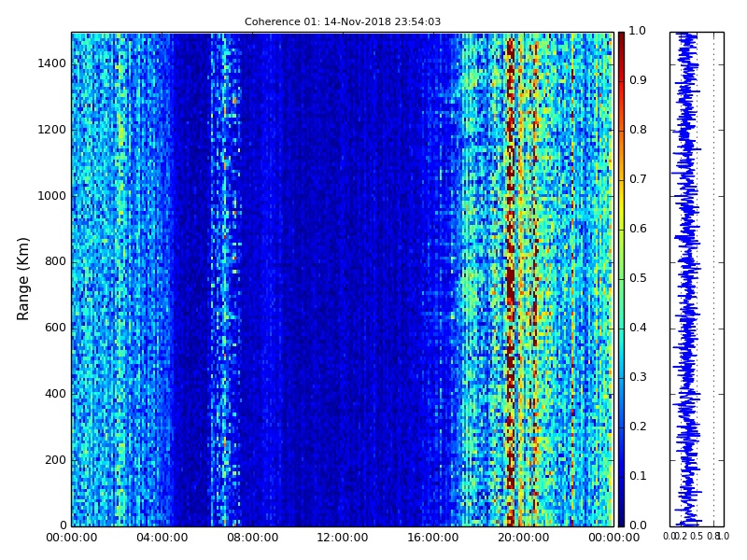This screenshot has height=560, width=747.
Task: Click the 08:00:00 time axis label
Action: pos(252,538)
